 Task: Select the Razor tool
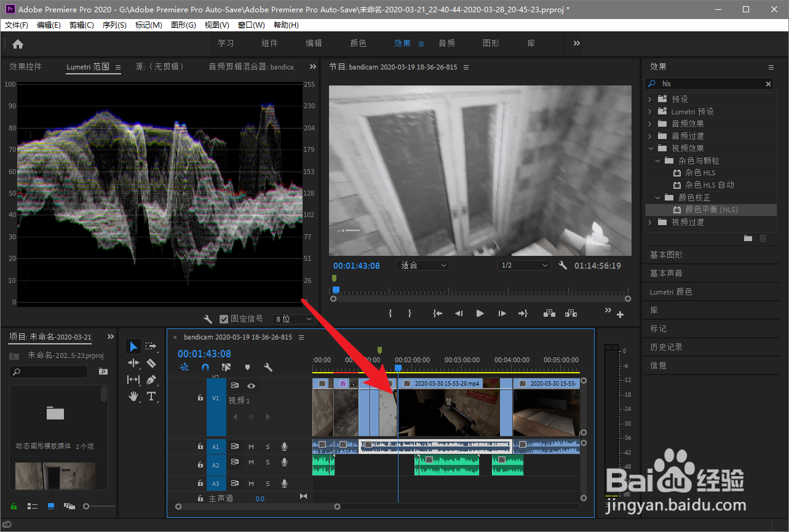pos(151,363)
